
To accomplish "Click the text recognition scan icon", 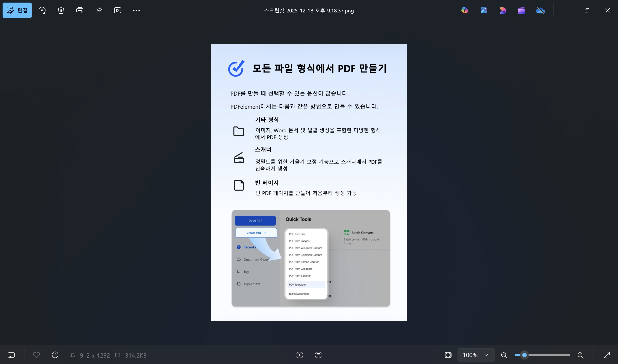I will pyautogui.click(x=318, y=355).
